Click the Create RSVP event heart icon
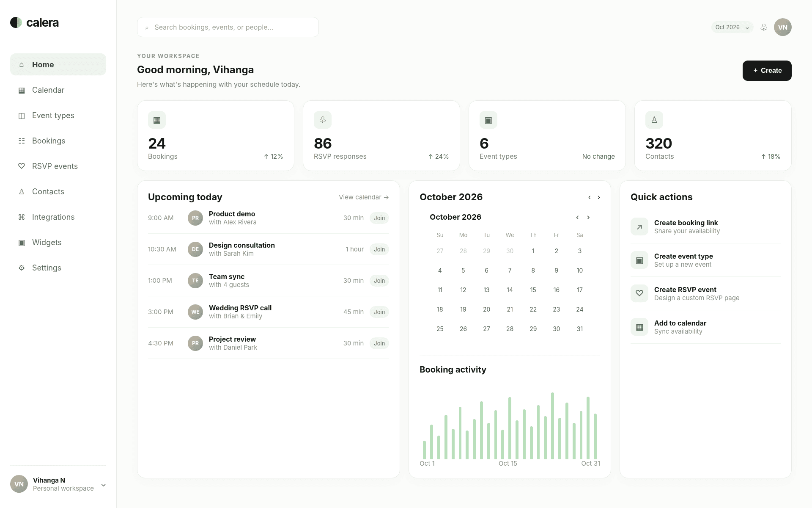 (x=639, y=294)
